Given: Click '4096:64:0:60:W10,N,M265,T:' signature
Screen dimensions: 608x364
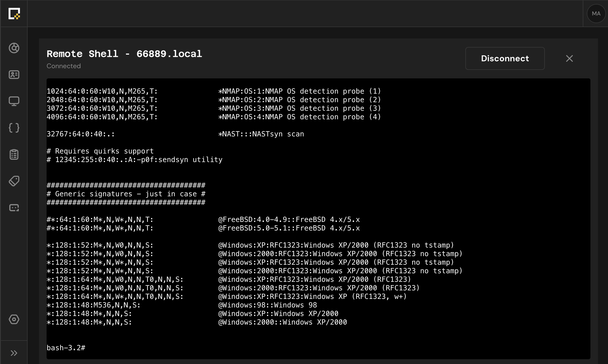Looking at the screenshot, I should [x=102, y=117].
